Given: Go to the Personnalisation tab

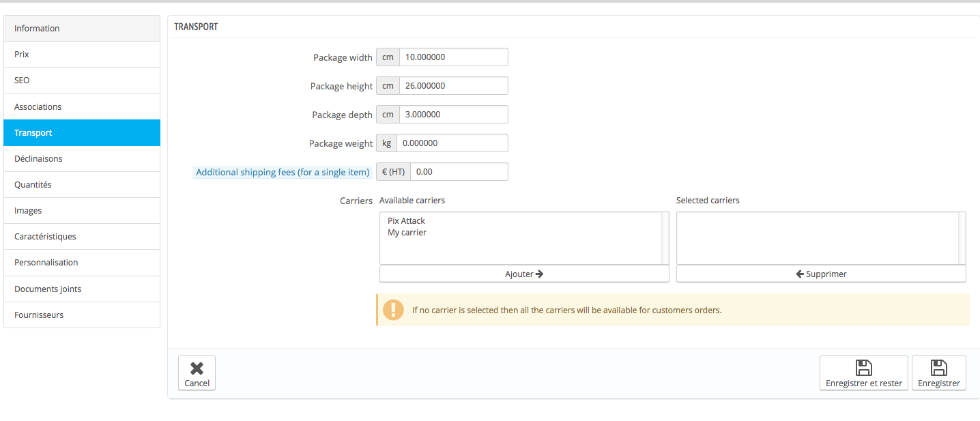Looking at the screenshot, I should tap(82, 262).
